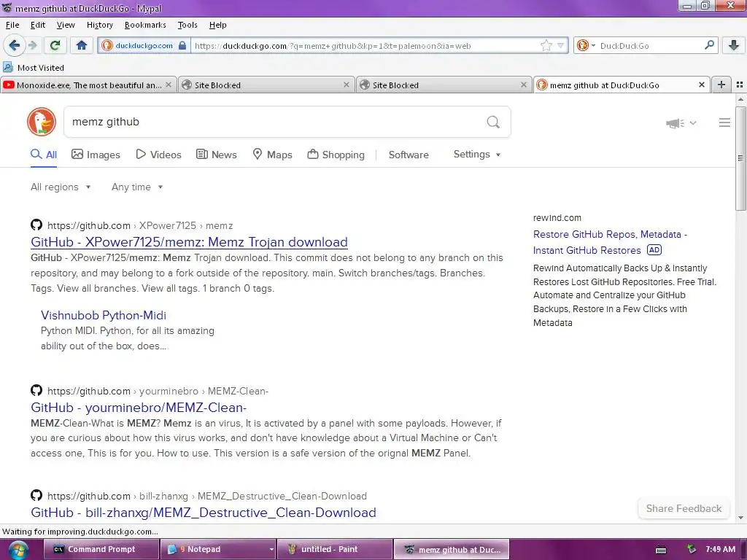Select the Shopping search tab
This screenshot has height=560, width=747.
[336, 155]
